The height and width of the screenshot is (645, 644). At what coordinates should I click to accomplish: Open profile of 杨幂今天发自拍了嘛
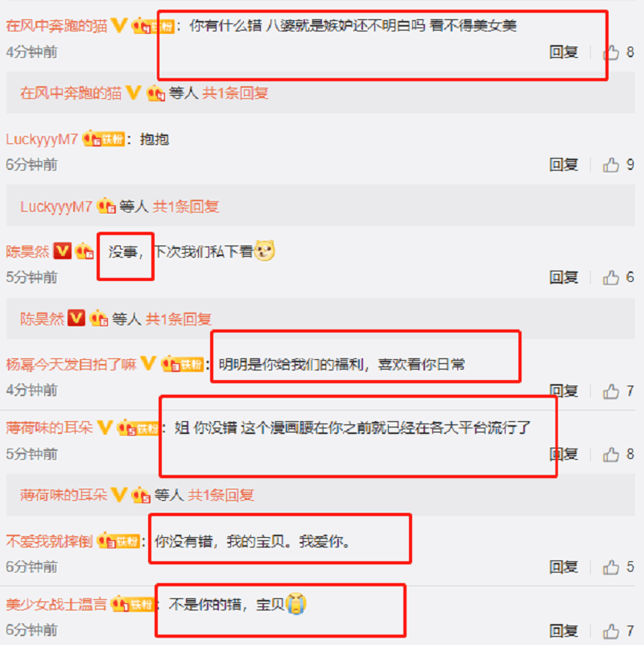(x=71, y=365)
